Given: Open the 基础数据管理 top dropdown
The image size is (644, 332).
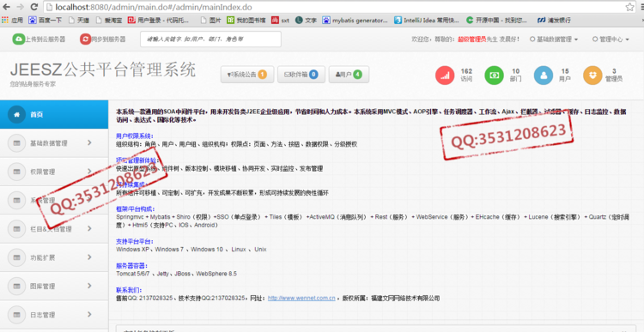Looking at the screenshot, I should pos(554,39).
